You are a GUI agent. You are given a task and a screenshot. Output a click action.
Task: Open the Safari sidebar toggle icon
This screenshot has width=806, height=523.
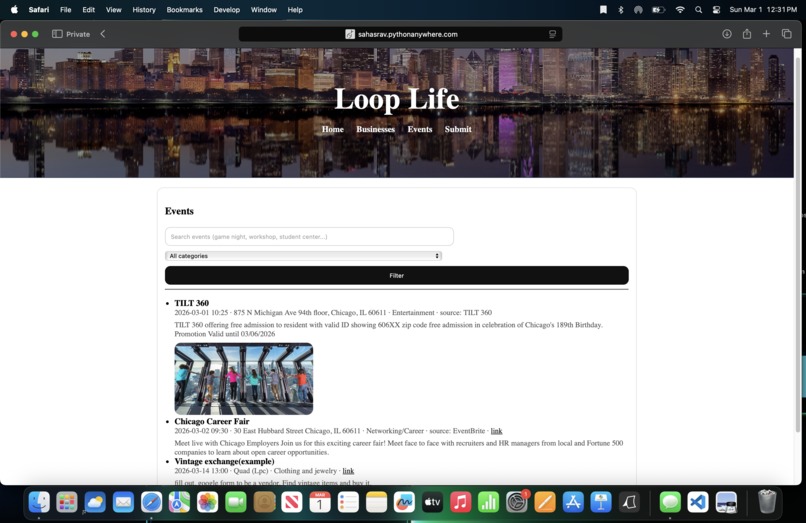tap(57, 34)
